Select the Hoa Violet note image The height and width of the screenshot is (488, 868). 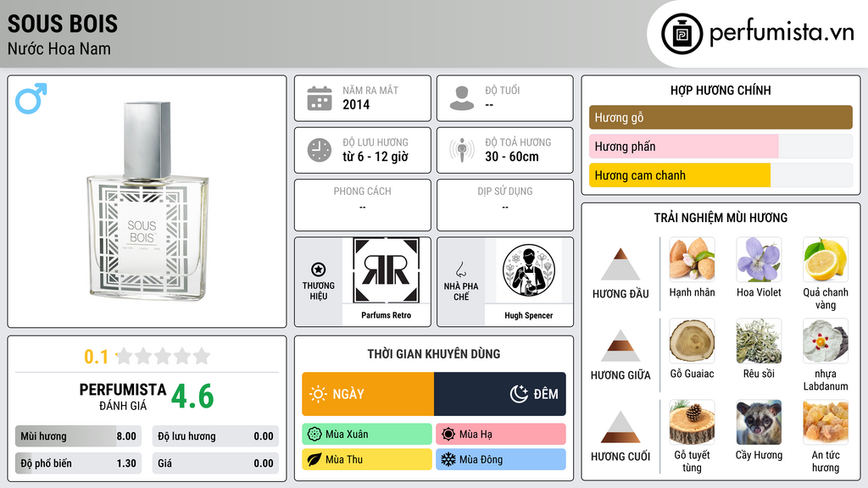click(x=759, y=259)
